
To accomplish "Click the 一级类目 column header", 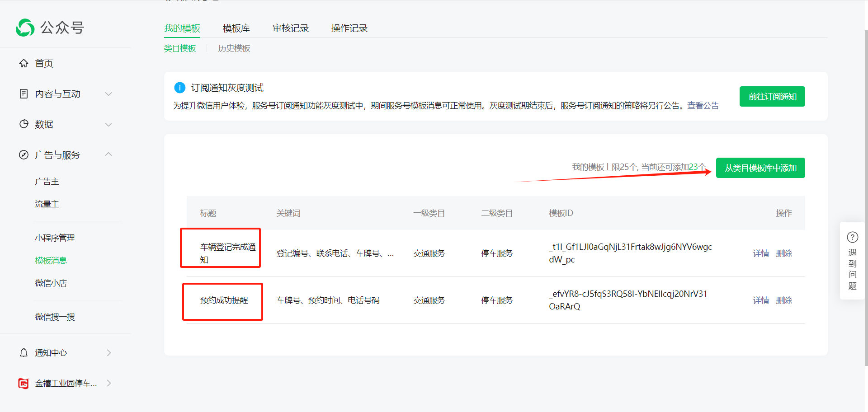I will 429,213.
